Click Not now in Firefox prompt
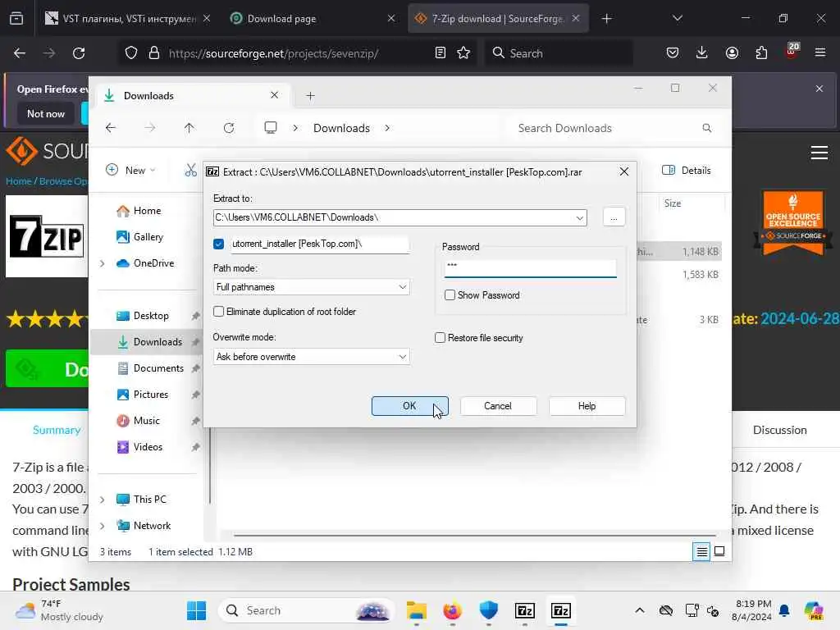The image size is (840, 630). tap(46, 113)
